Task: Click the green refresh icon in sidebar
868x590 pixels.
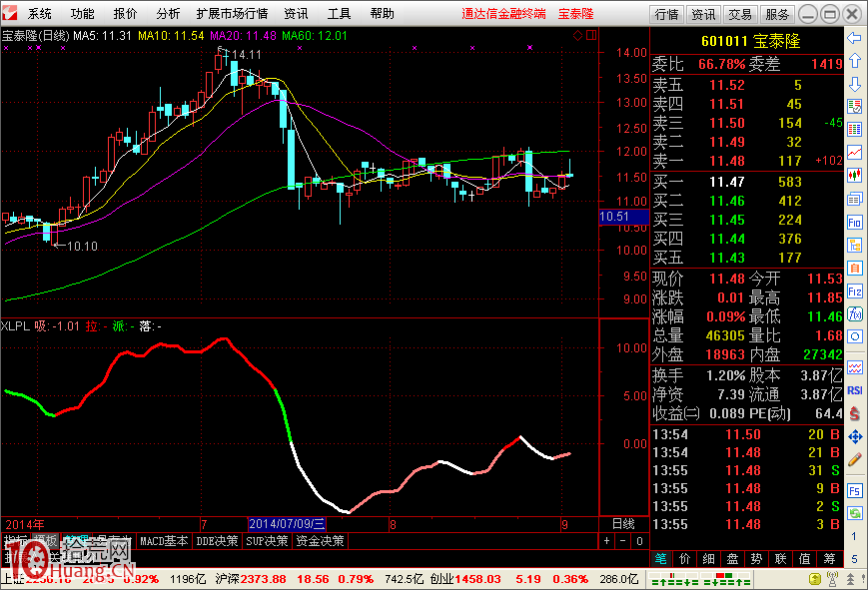Action: coord(855,513)
